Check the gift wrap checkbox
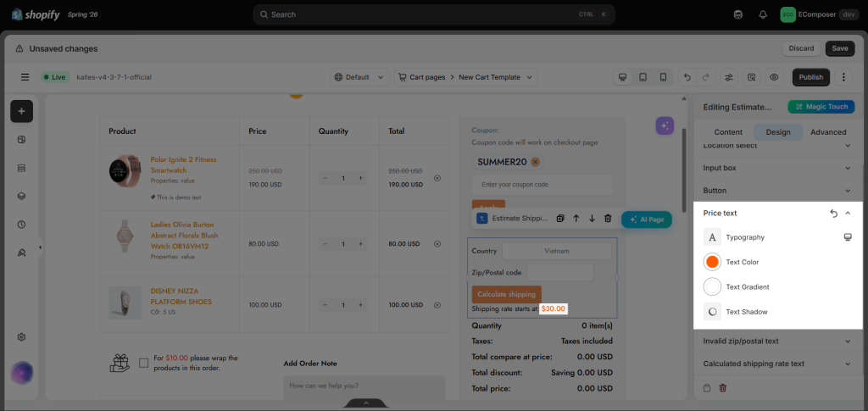This screenshot has height=411, width=868. 144,363
